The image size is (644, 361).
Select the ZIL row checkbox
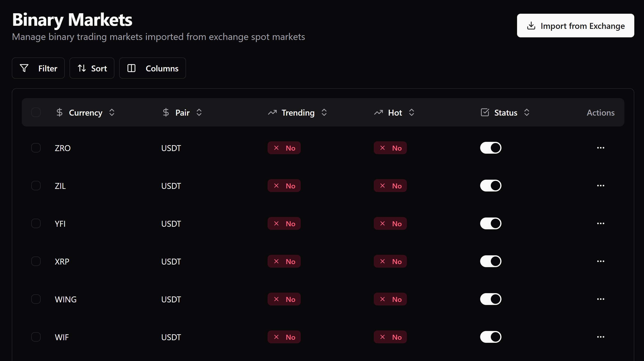point(36,186)
